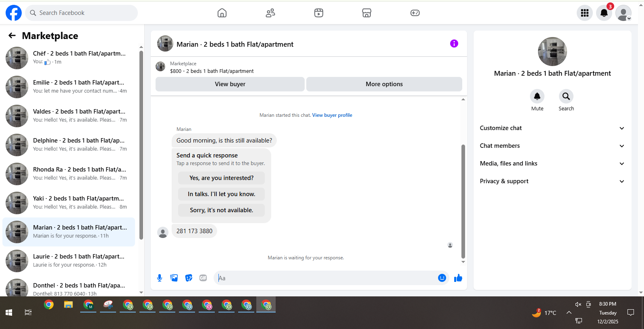Expand the Customize chat section
Viewport: 644px width, 329px height.
pyautogui.click(x=552, y=128)
